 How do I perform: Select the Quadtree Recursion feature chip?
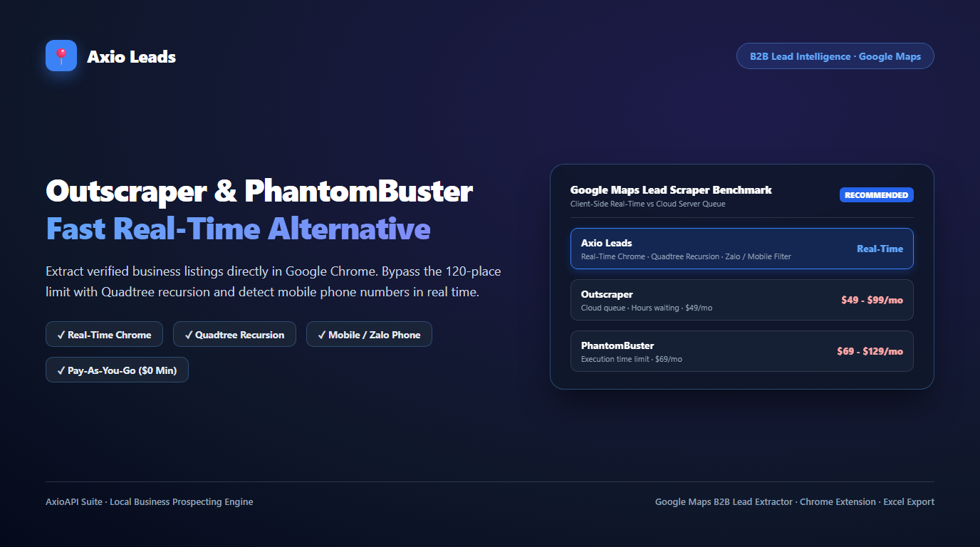tap(234, 335)
